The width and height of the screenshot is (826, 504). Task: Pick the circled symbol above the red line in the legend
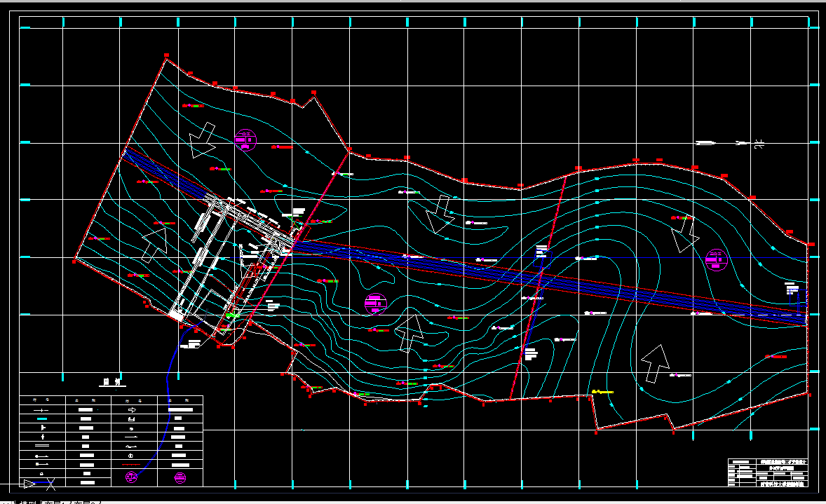[x=132, y=455]
